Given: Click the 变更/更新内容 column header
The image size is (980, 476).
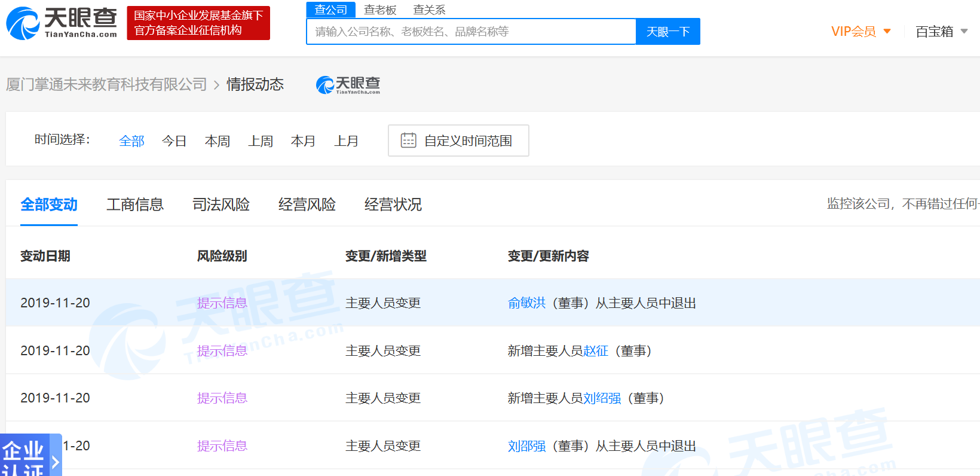Looking at the screenshot, I should click(x=549, y=256).
